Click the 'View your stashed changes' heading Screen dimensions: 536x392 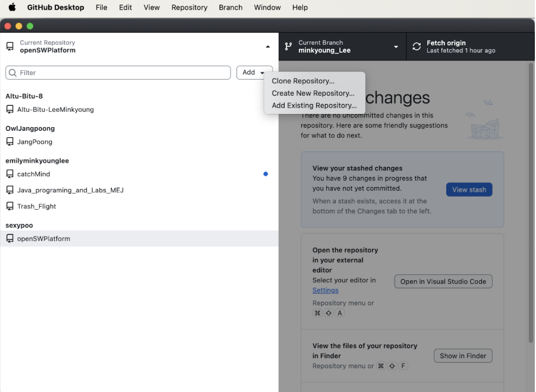pos(357,168)
